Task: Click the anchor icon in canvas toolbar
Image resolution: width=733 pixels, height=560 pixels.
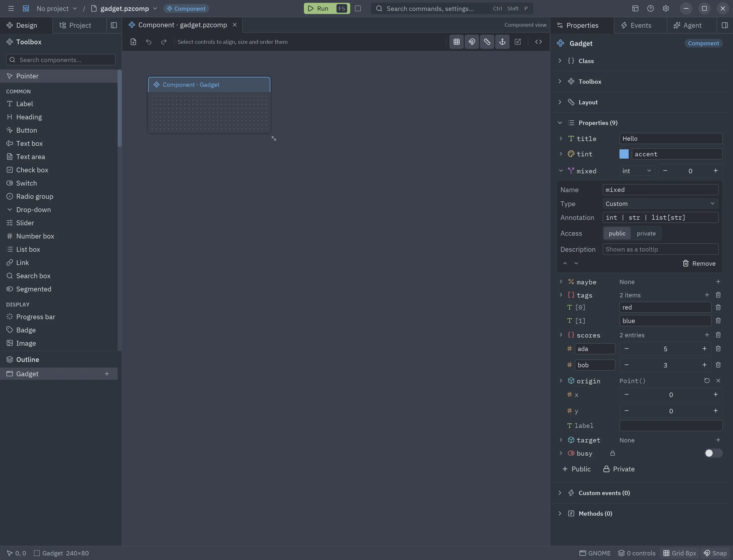Action: coord(502,42)
